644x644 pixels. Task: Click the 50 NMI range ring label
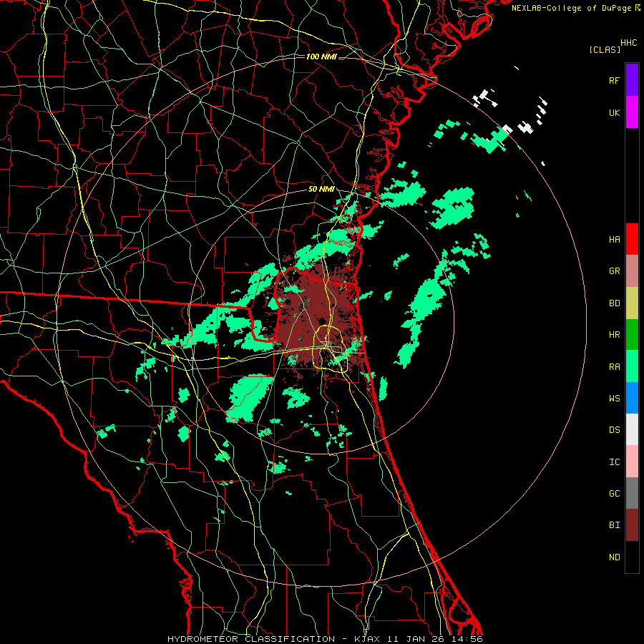[x=321, y=190]
